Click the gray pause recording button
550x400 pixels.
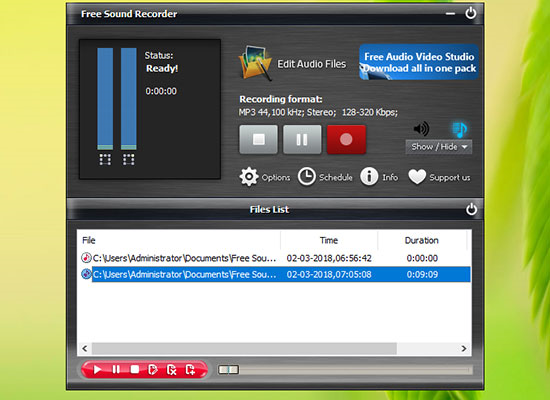(x=302, y=140)
